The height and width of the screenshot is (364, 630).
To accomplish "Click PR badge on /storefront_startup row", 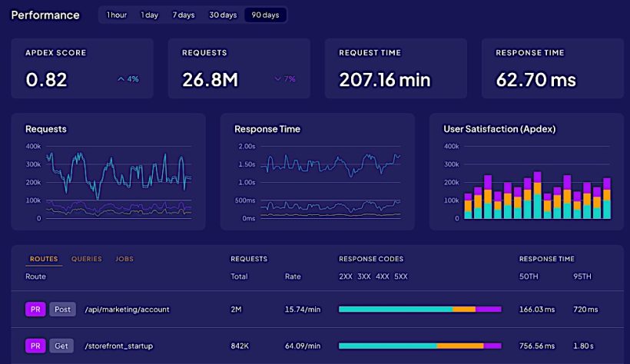I will [x=35, y=346].
